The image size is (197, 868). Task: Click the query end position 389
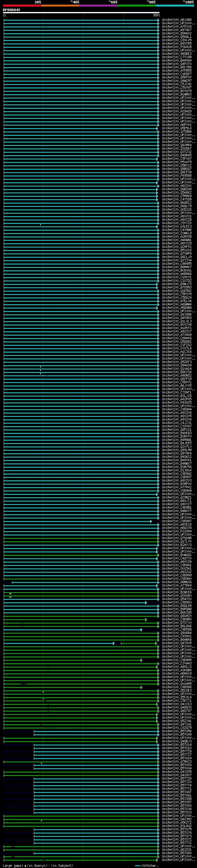pos(155,15)
